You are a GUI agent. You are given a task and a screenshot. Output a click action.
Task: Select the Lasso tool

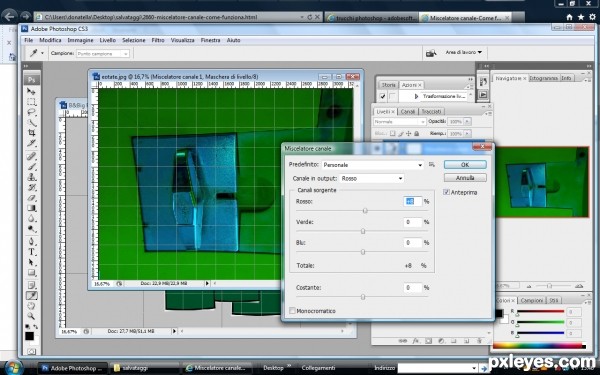(31, 112)
